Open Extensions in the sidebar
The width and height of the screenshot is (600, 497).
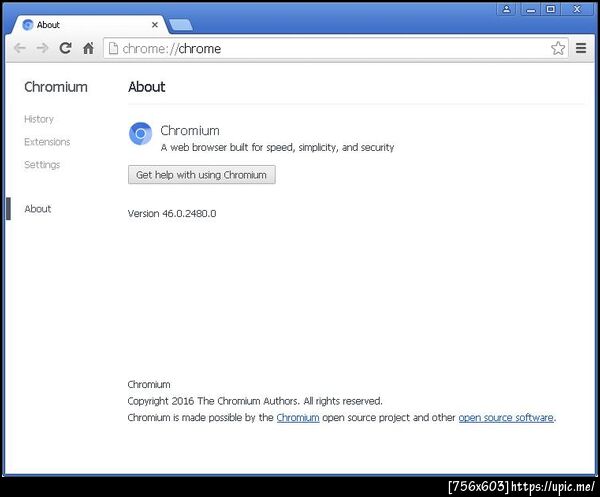coord(47,142)
